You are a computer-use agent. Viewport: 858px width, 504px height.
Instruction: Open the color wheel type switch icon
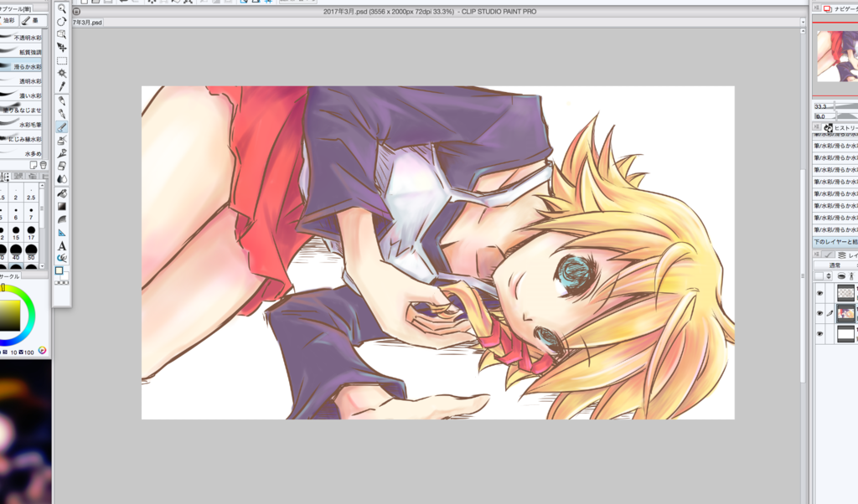[x=42, y=351]
